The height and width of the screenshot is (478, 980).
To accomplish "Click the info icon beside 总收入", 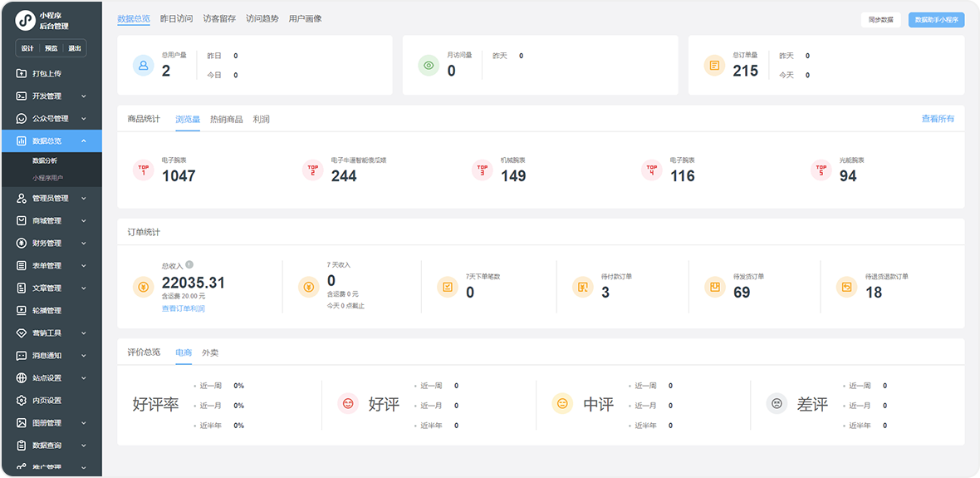I will 189,264.
